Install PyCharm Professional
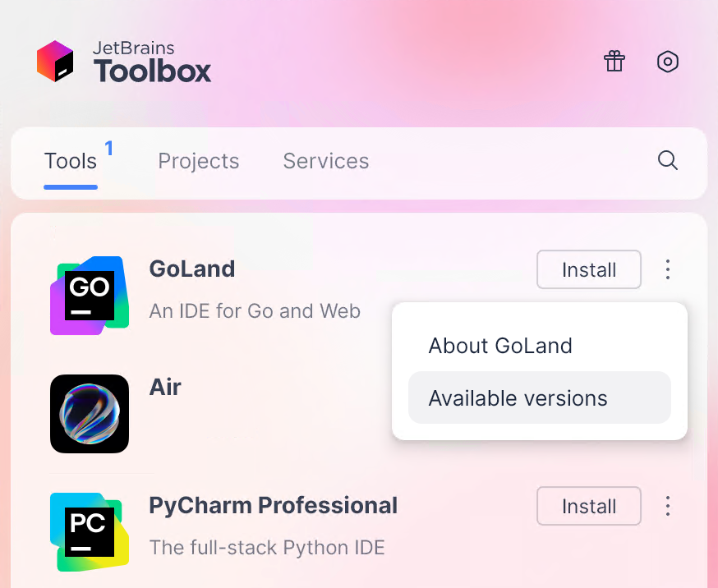The image size is (718, 588). tap(588, 506)
